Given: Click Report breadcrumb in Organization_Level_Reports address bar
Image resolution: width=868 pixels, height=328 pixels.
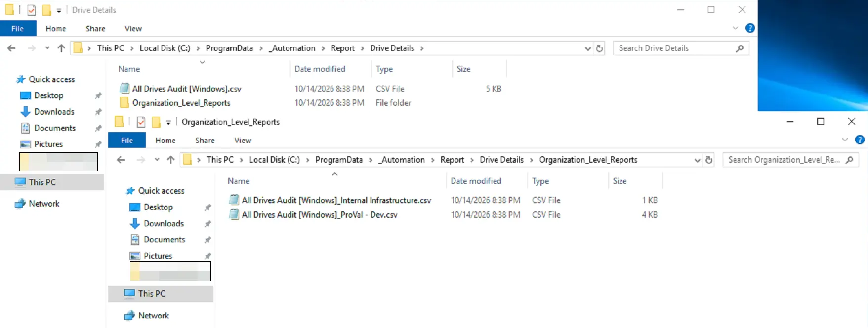Looking at the screenshot, I should click(452, 160).
